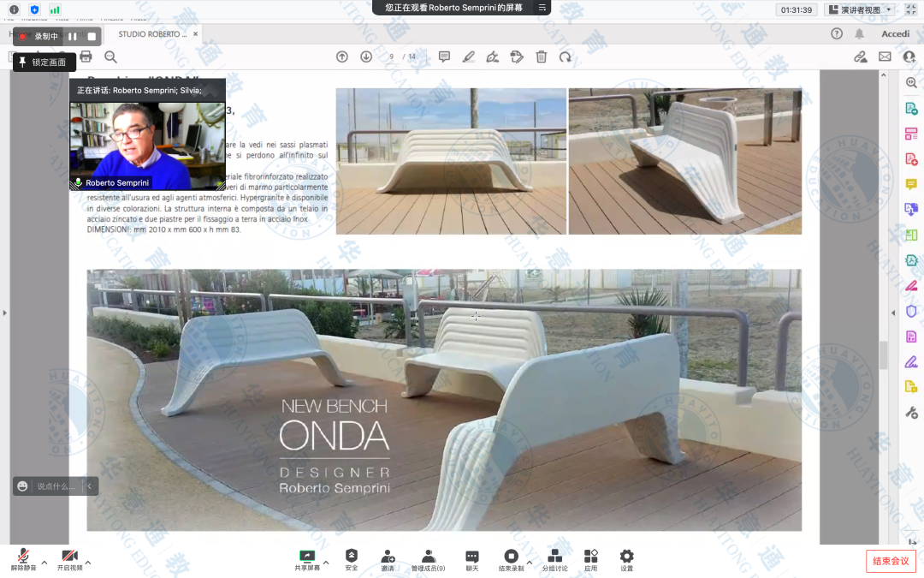This screenshot has height=578, width=924.
Task: Exit full screen mode
Action: pyautogui.click(x=911, y=9)
